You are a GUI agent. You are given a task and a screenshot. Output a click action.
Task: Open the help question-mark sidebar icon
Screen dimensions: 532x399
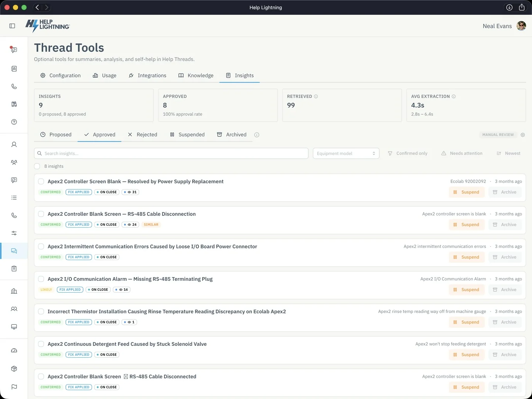[14, 122]
